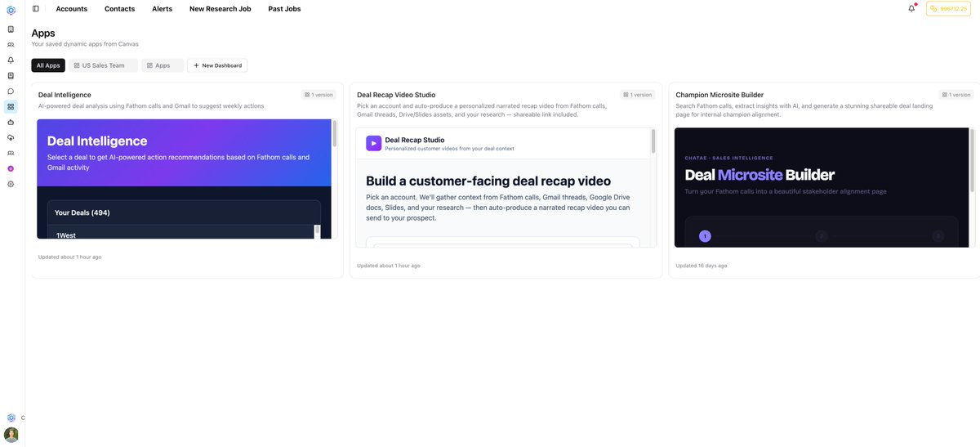Open the Deal Recap Video Studio title
Screen dimensions: 980x447
click(396, 95)
